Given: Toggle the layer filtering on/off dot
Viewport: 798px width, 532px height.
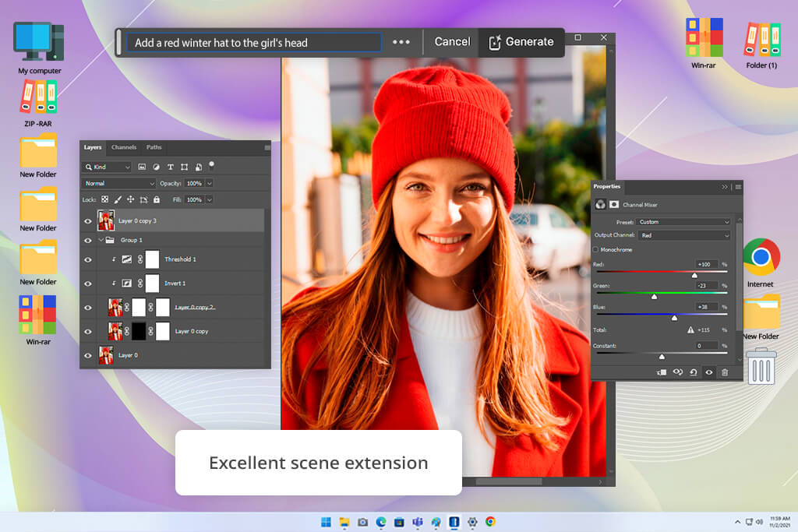Looking at the screenshot, I should [x=212, y=164].
